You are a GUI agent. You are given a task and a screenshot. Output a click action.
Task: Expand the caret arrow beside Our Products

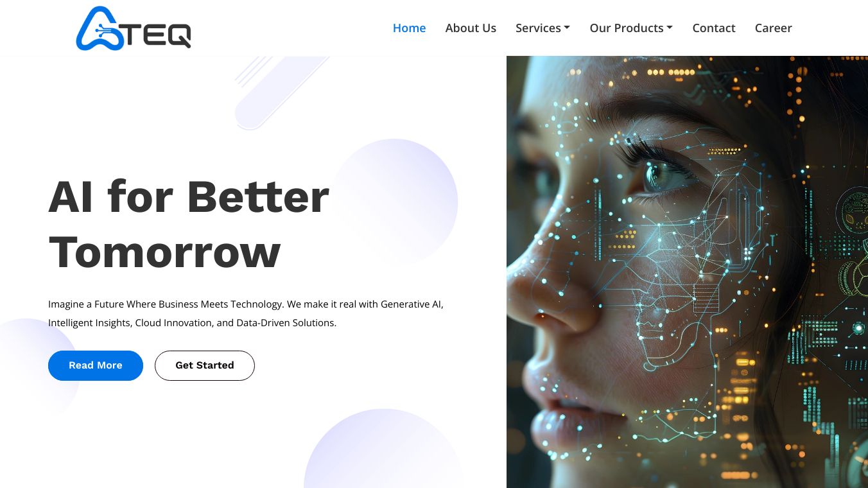670,28
